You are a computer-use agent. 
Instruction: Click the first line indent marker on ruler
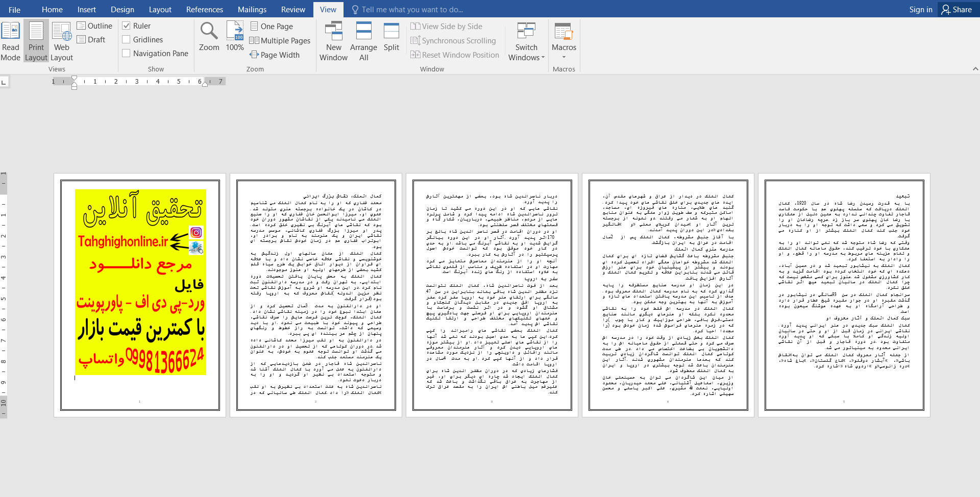click(x=75, y=78)
